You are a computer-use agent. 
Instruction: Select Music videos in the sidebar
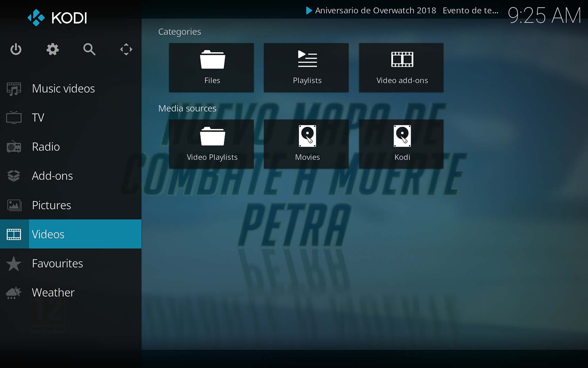(63, 88)
